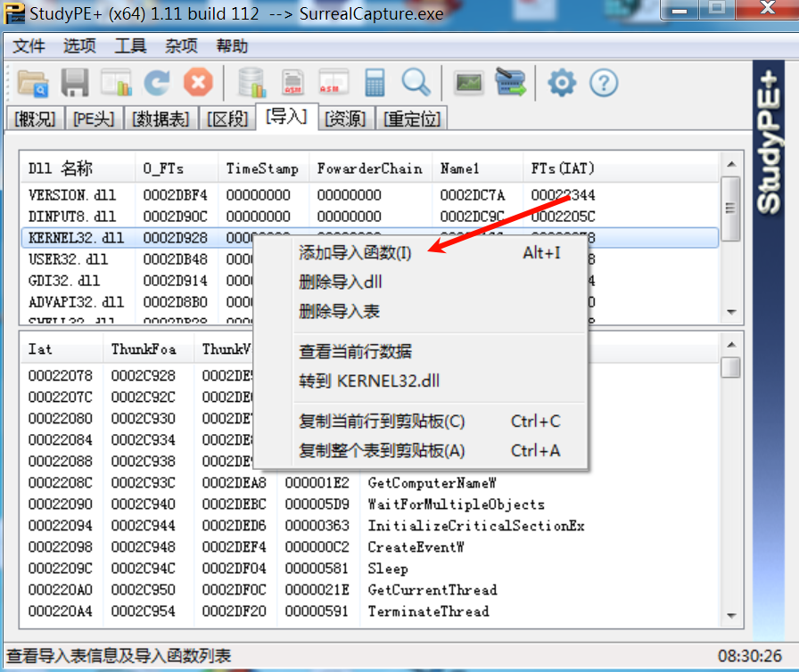
Task: Select 删除导入dll in context menu
Action: 340,283
